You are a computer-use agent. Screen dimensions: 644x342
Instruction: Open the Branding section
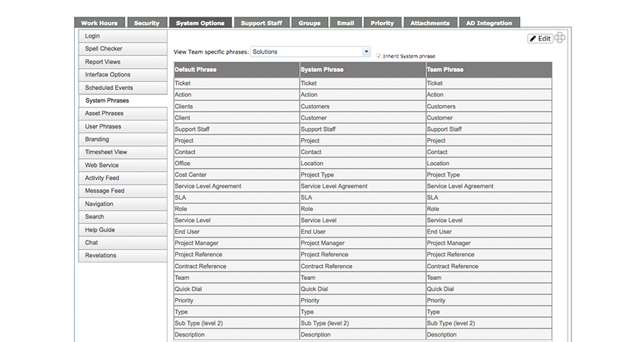[122, 139]
